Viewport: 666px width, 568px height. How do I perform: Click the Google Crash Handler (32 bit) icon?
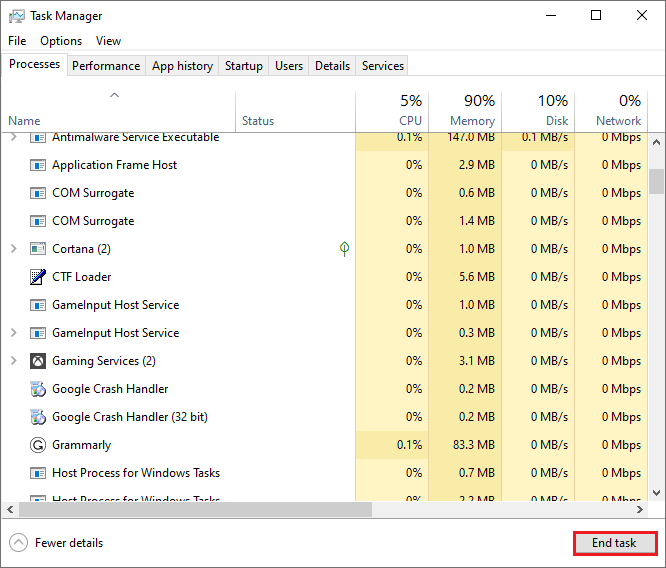coord(38,417)
